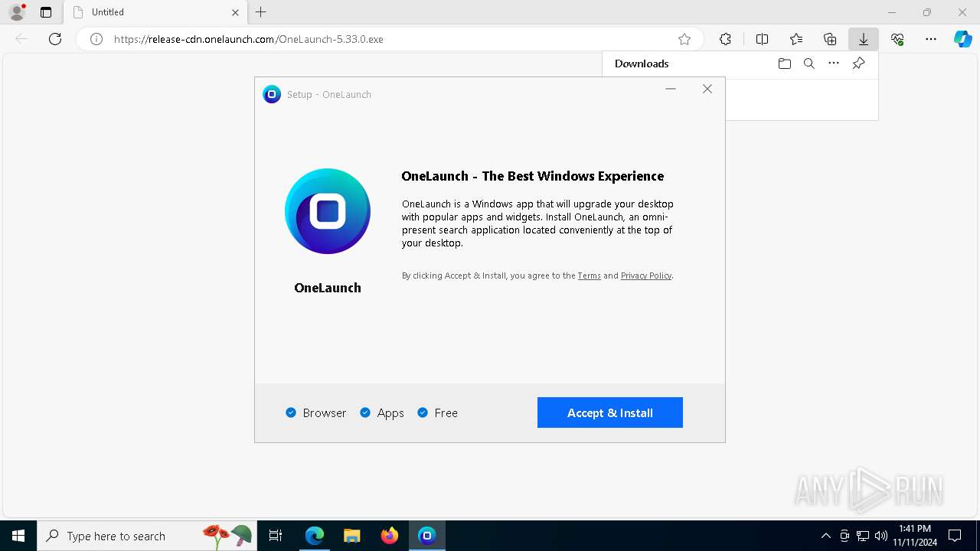This screenshot has width=980, height=551.
Task: Click the OneLaunch setup title bar icon
Action: click(x=272, y=94)
